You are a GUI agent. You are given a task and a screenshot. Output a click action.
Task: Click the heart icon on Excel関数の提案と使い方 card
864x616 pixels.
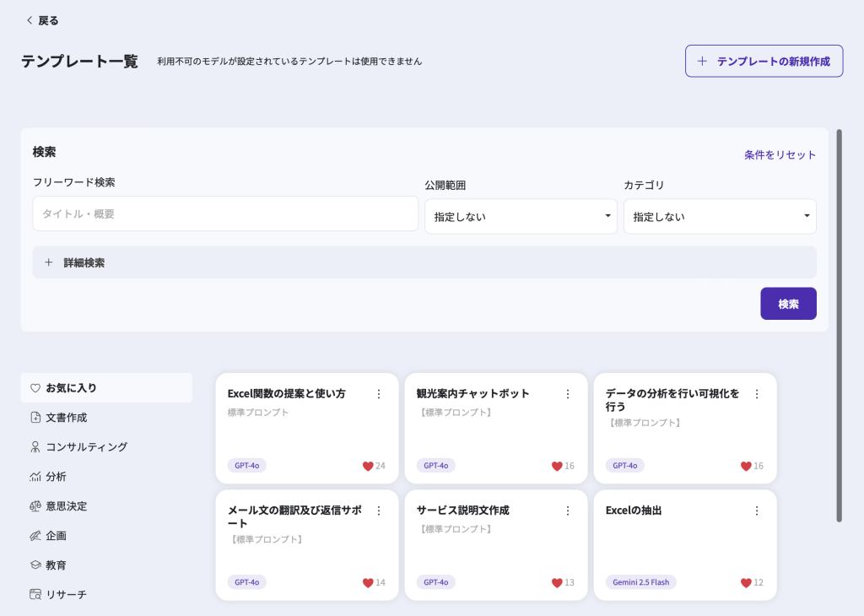pyautogui.click(x=368, y=466)
